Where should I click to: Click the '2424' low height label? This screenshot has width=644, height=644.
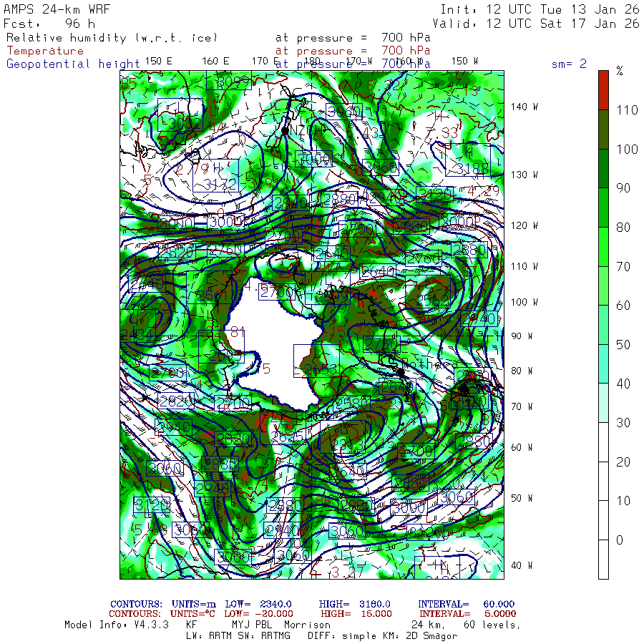point(138,335)
